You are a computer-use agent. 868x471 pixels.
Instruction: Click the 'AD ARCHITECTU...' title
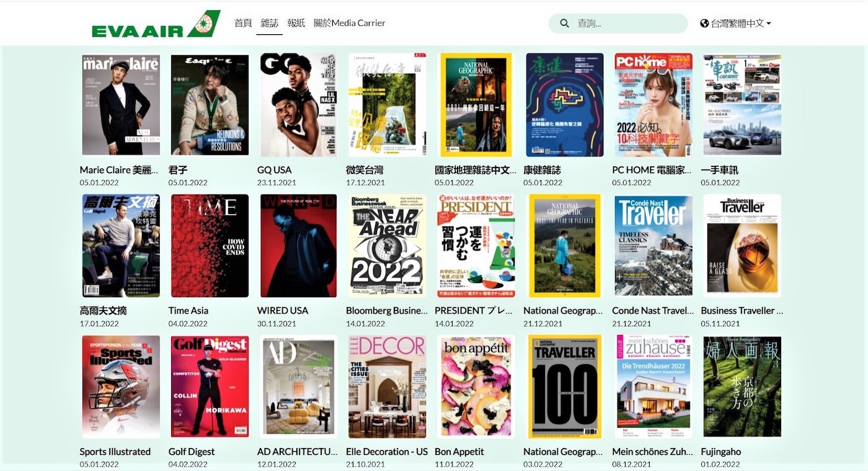[x=298, y=452]
